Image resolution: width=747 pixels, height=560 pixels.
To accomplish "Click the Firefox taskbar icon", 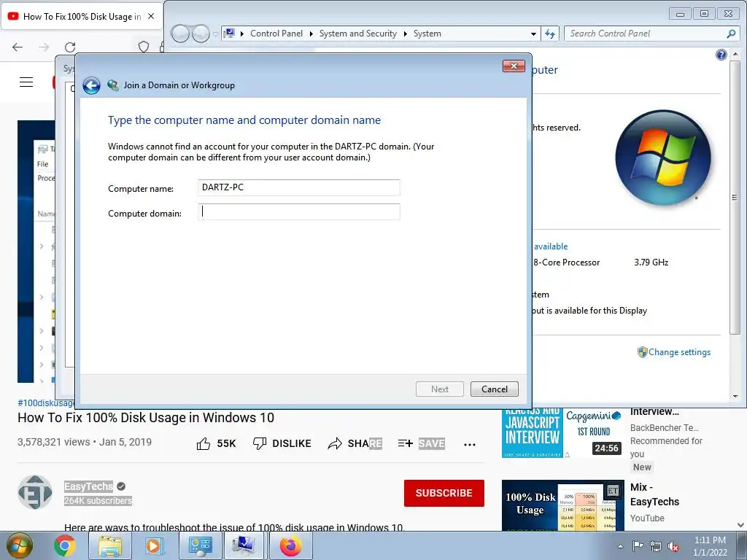I will pyautogui.click(x=290, y=545).
